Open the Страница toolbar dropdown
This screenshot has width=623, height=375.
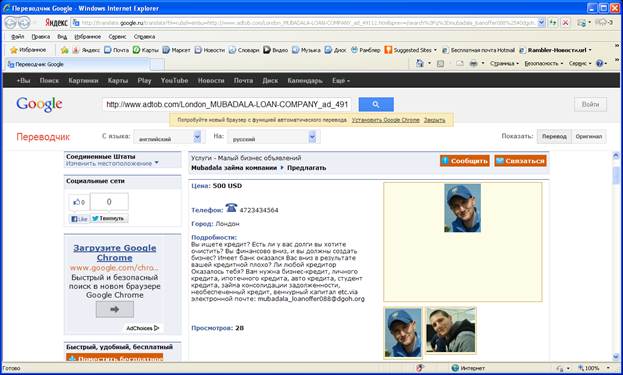(504, 63)
